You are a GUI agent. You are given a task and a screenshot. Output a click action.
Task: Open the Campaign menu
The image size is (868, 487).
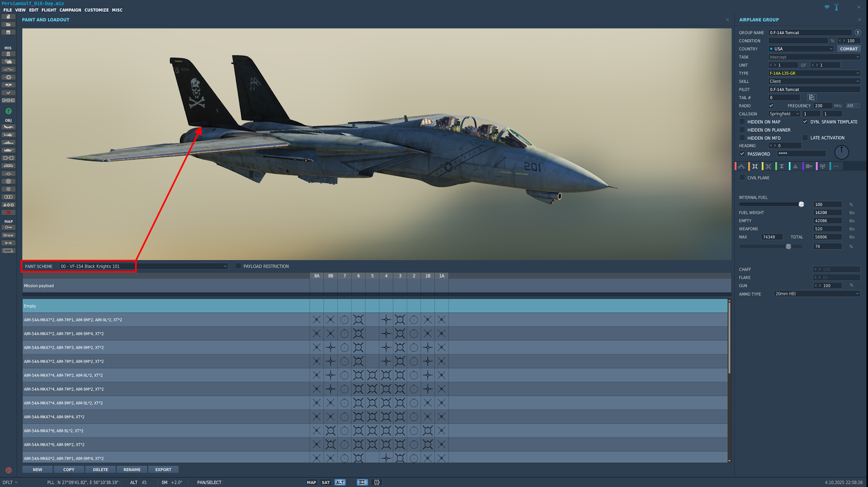tap(70, 10)
